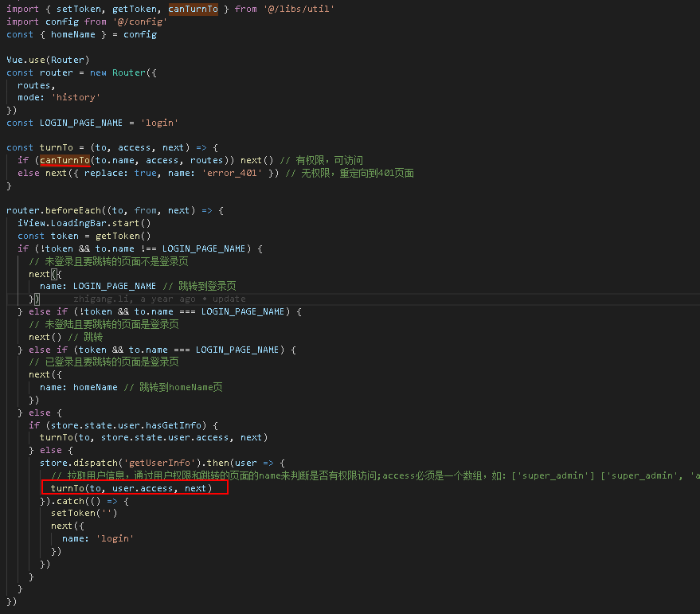Click 'new Router({' constructor call
The height and width of the screenshot is (614, 700).
(x=123, y=72)
